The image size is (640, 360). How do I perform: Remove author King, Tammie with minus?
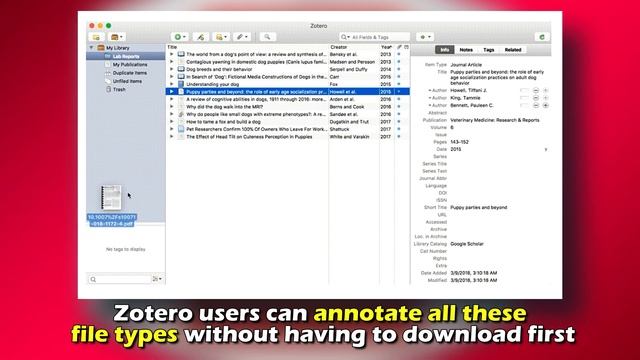click(536, 98)
